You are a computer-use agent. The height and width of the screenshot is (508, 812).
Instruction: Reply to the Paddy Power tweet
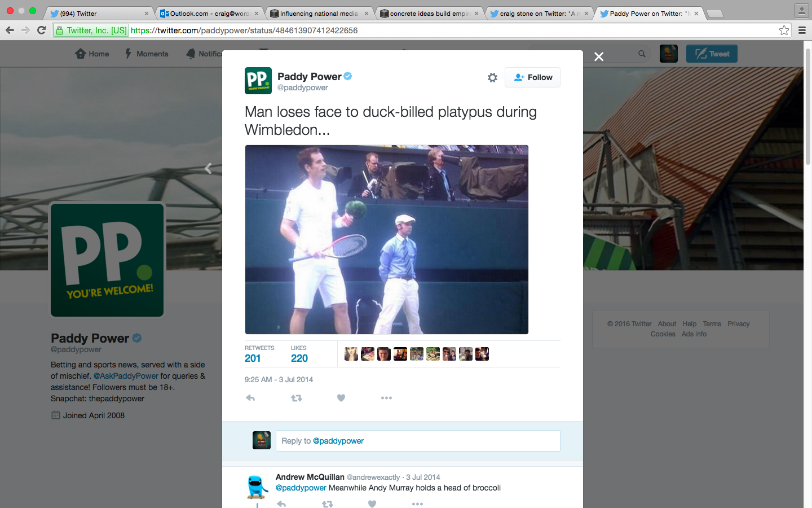tap(251, 398)
